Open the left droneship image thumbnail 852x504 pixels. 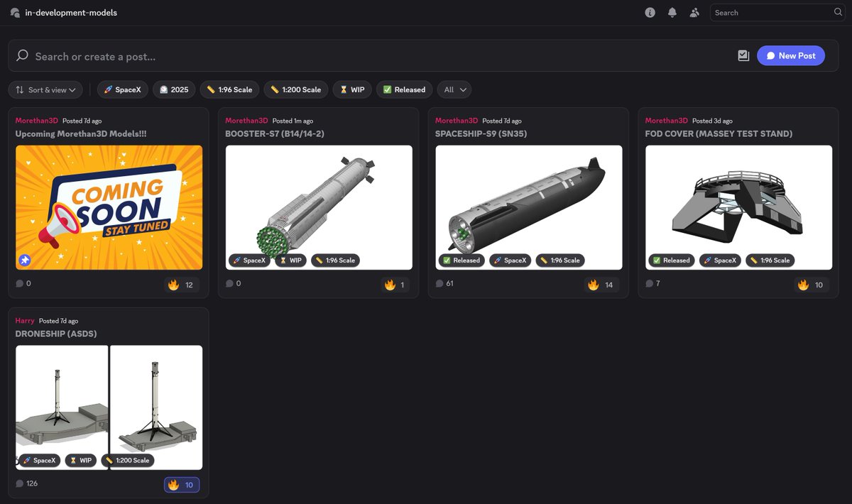[x=62, y=407]
